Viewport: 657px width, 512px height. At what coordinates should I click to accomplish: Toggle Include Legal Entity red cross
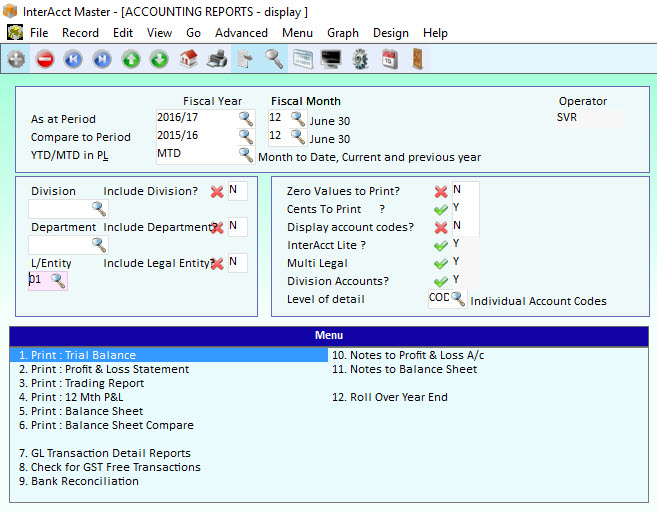217,264
